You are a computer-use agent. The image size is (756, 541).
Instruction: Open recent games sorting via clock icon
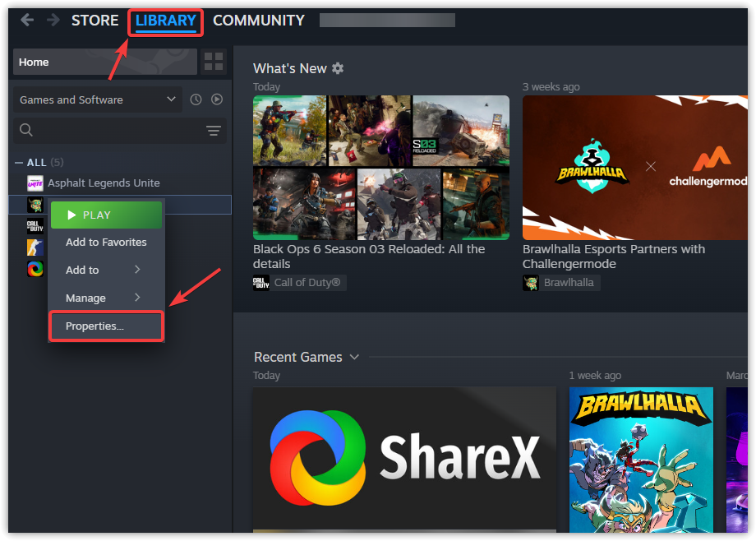pos(196,99)
